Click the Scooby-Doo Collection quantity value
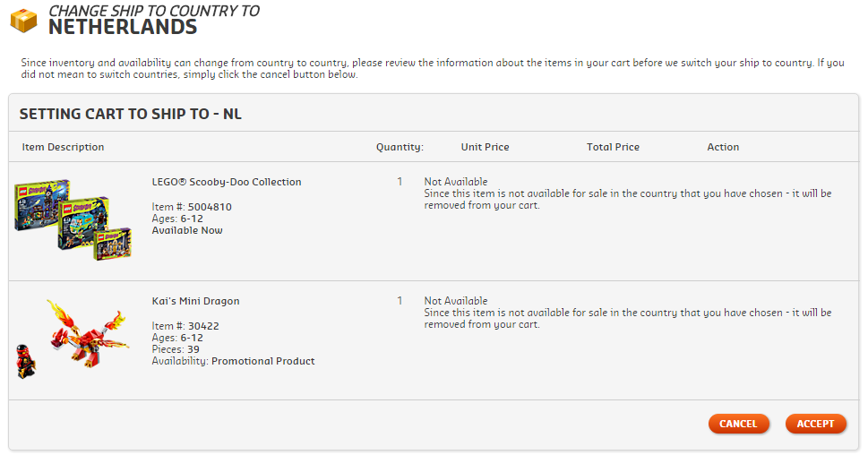The width and height of the screenshot is (868, 455). tap(400, 182)
